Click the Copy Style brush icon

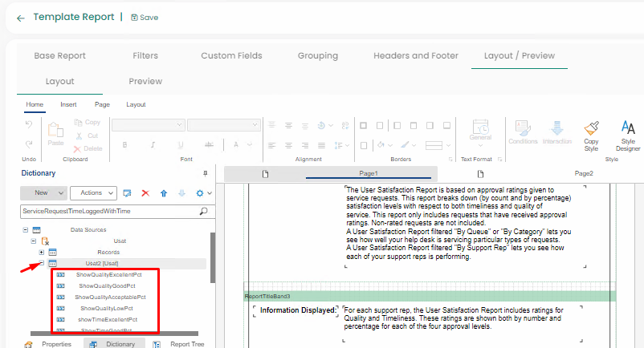click(592, 128)
